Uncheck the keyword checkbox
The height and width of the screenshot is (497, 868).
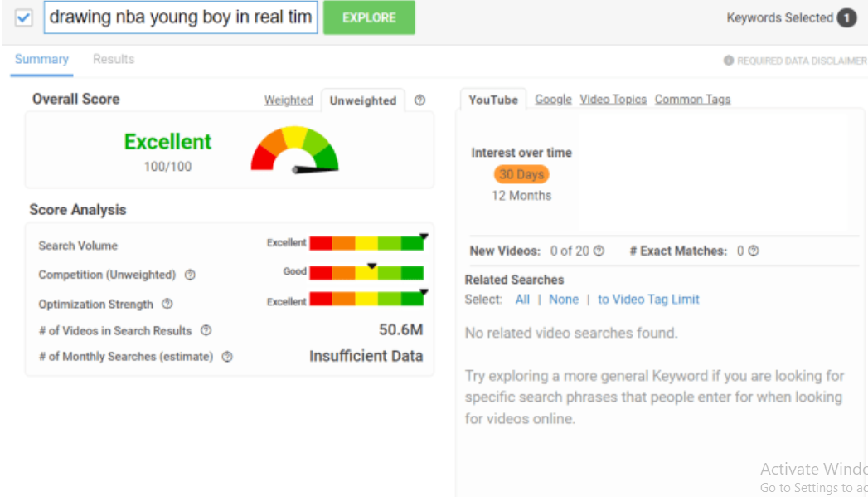point(24,17)
